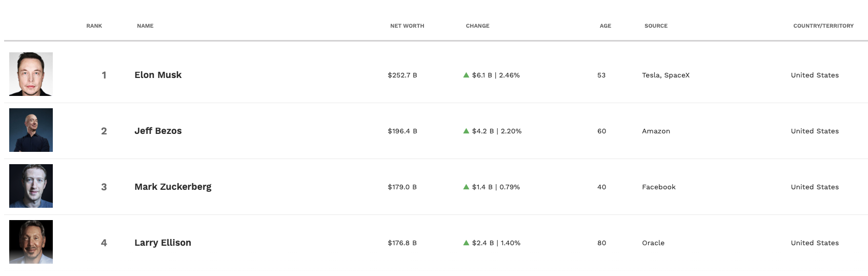868x276 pixels.
Task: Sort by the Net Worth header
Action: click(407, 26)
